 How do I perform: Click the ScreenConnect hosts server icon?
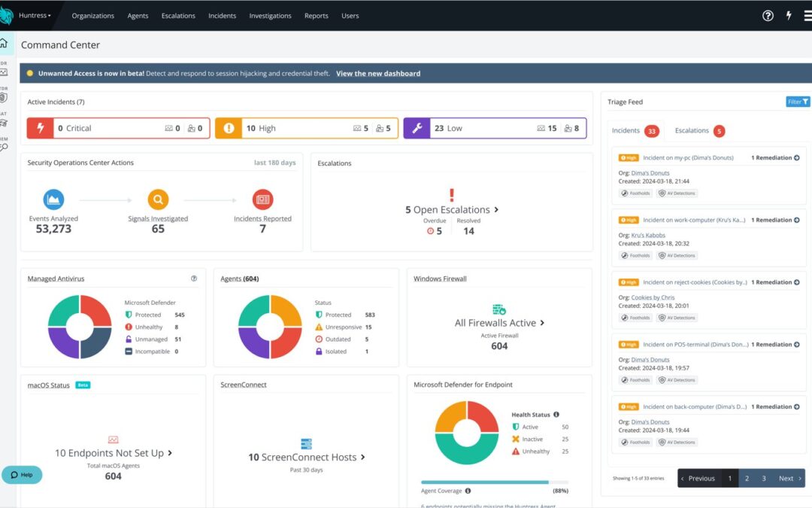(306, 444)
